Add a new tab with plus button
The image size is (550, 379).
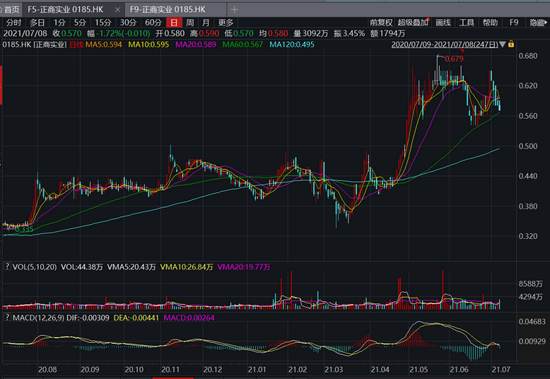point(235,9)
